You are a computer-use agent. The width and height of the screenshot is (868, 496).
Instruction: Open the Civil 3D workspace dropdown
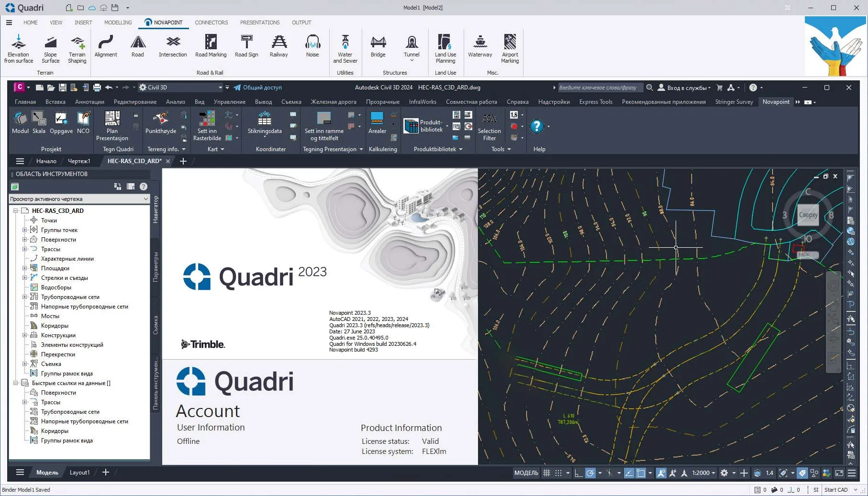point(181,88)
